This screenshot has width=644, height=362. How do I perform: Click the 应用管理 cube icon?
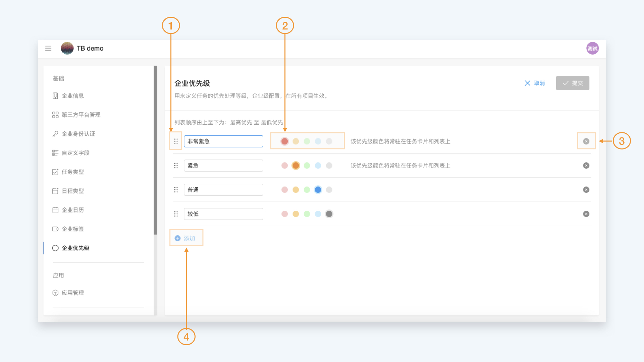[x=55, y=293]
